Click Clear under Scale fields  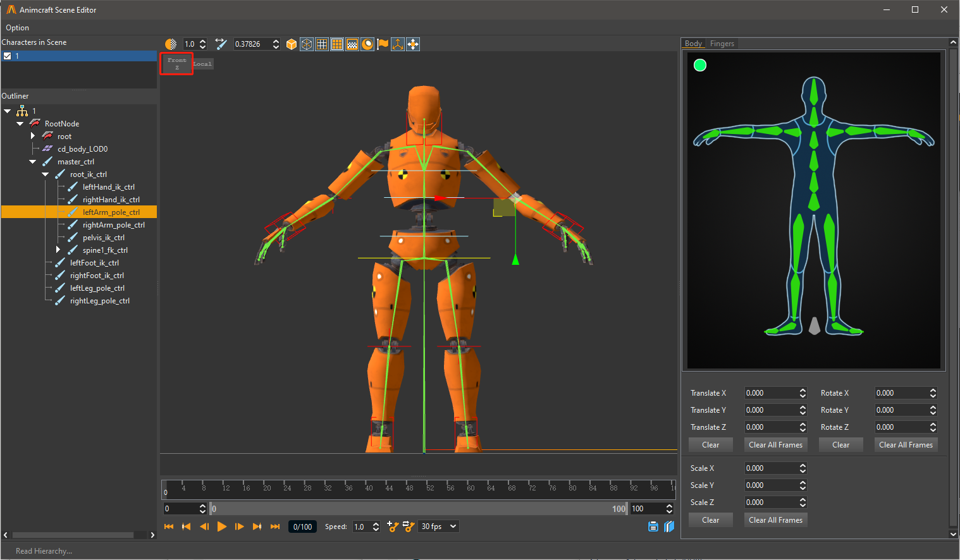[x=710, y=520]
